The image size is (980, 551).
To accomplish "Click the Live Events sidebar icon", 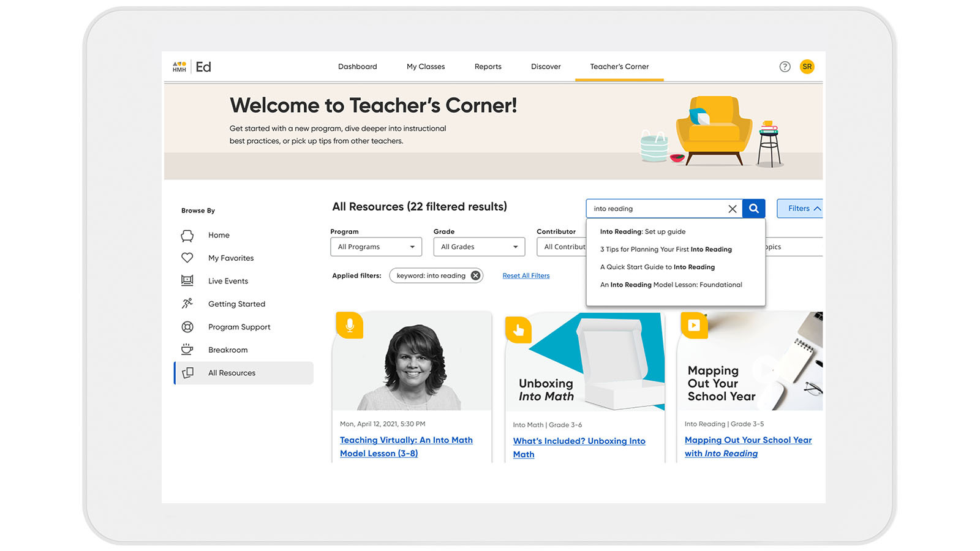I will (187, 280).
